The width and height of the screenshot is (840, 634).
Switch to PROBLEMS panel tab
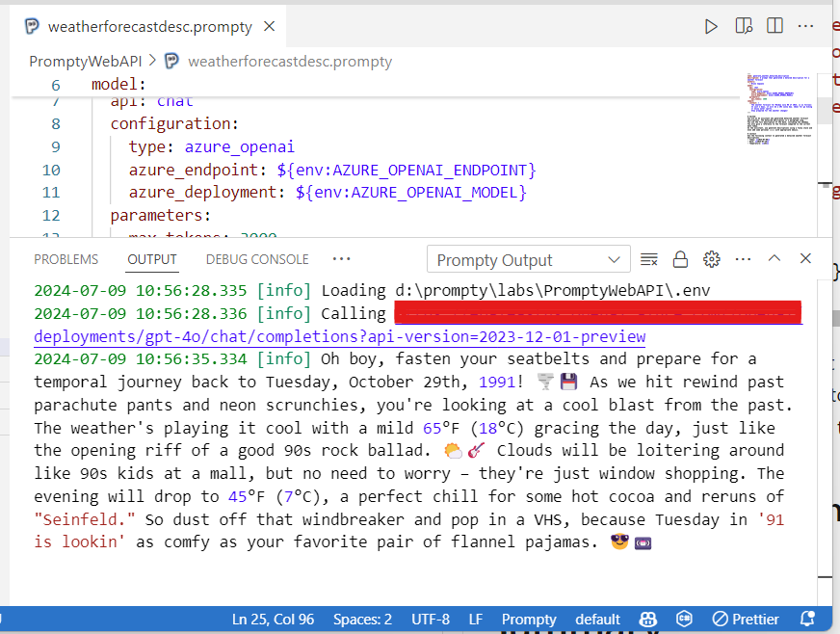[66, 259]
